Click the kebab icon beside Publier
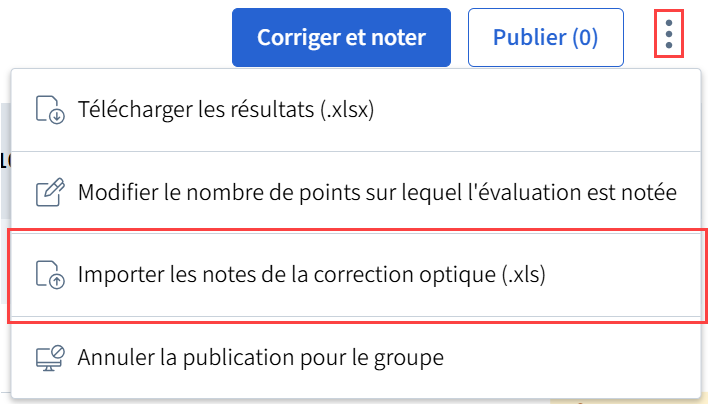Viewport: 708px width, 404px height. (669, 37)
